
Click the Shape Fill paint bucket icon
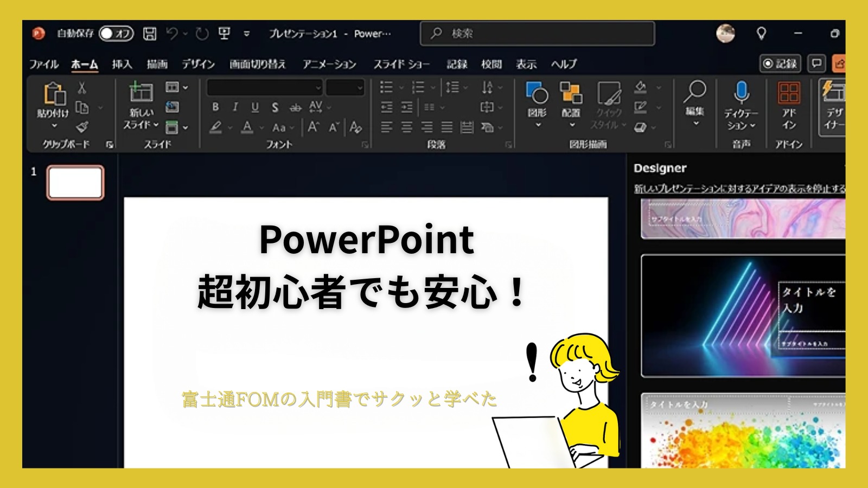641,87
